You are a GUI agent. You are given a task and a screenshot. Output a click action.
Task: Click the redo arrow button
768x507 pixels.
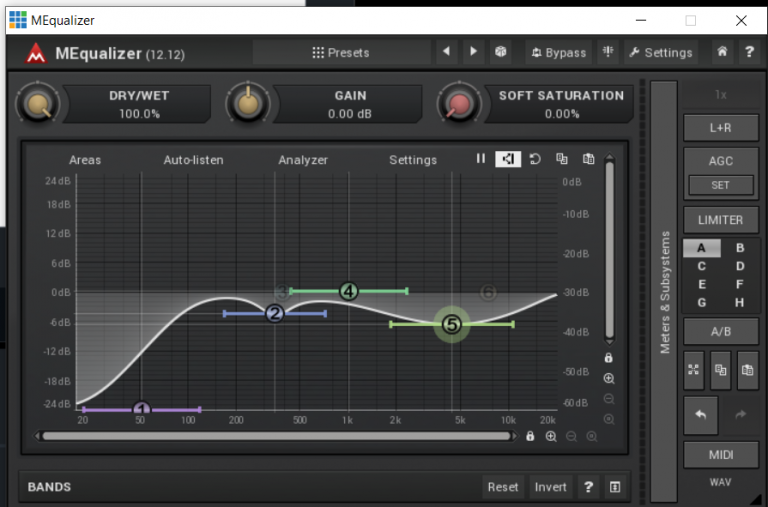741,415
